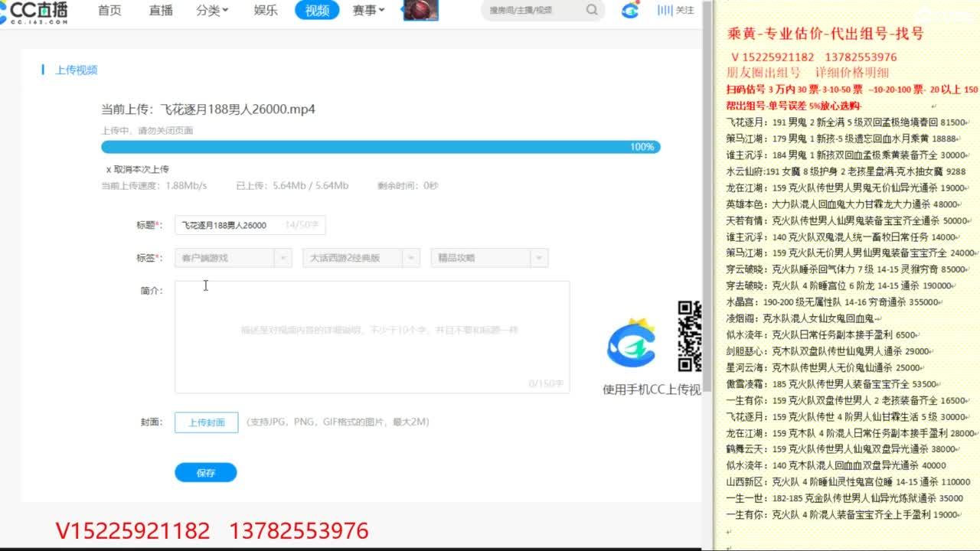Click the 使用手机CC上传视频 text

pos(652,390)
